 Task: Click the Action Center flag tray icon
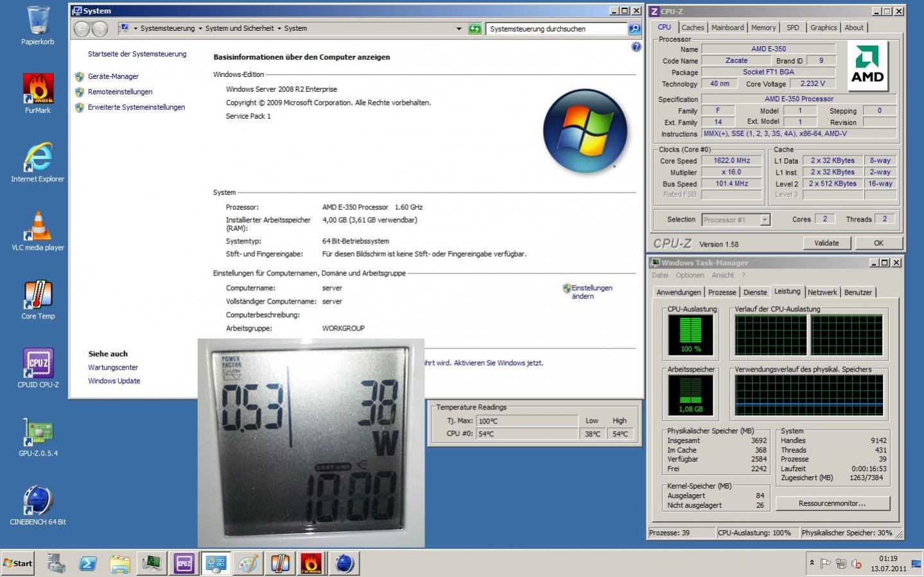[826, 564]
